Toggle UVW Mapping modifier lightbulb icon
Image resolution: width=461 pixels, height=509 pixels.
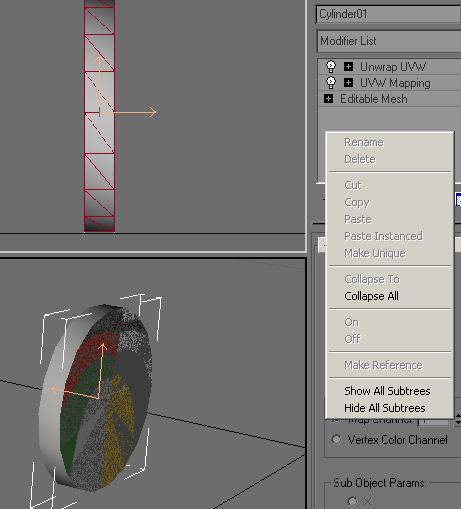coord(331,83)
